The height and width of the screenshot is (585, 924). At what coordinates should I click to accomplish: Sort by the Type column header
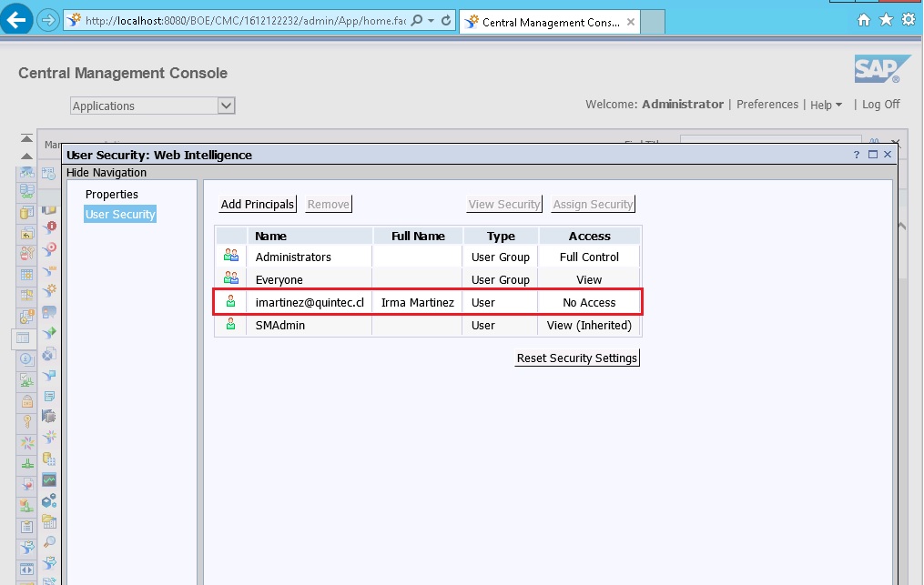[x=501, y=236]
